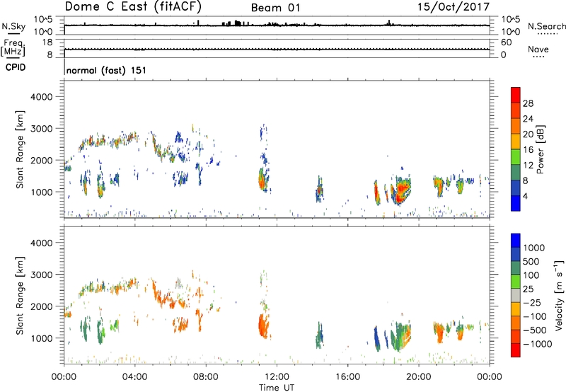
Task: Click the '-25' velocity colorbar tick value
Action: (x=533, y=303)
